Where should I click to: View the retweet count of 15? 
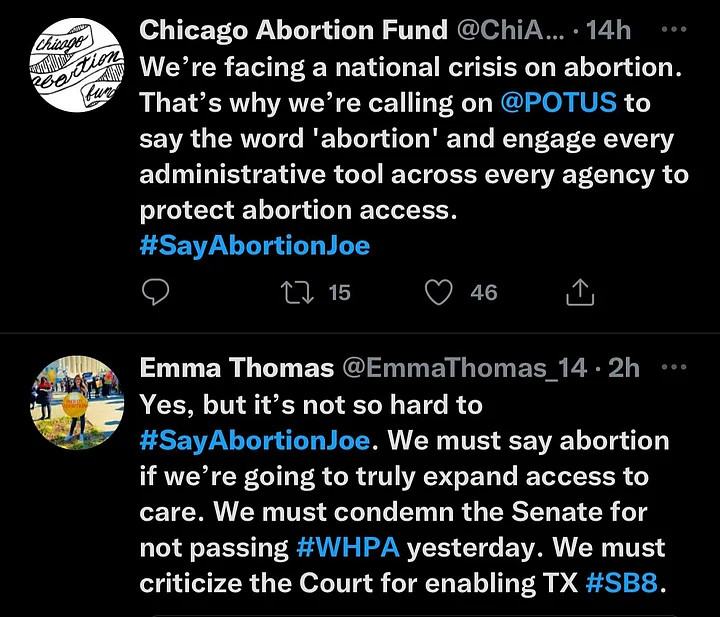[340, 293]
